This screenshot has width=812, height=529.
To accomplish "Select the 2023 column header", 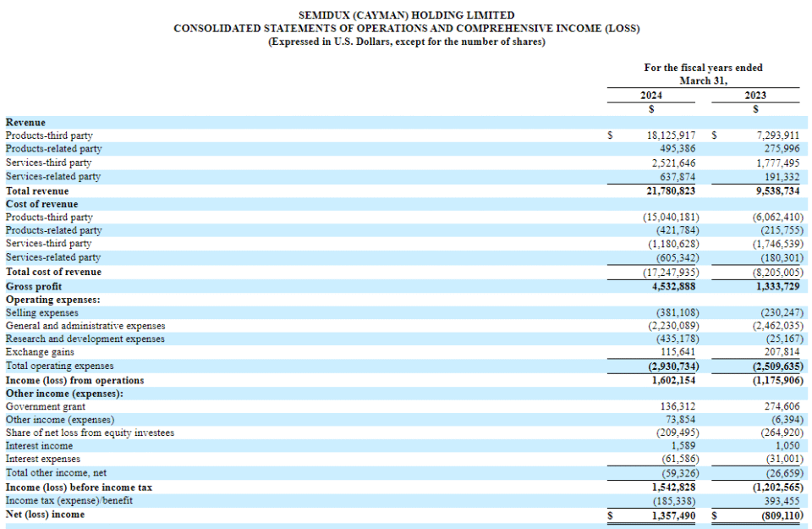I will pyautogui.click(x=755, y=96).
